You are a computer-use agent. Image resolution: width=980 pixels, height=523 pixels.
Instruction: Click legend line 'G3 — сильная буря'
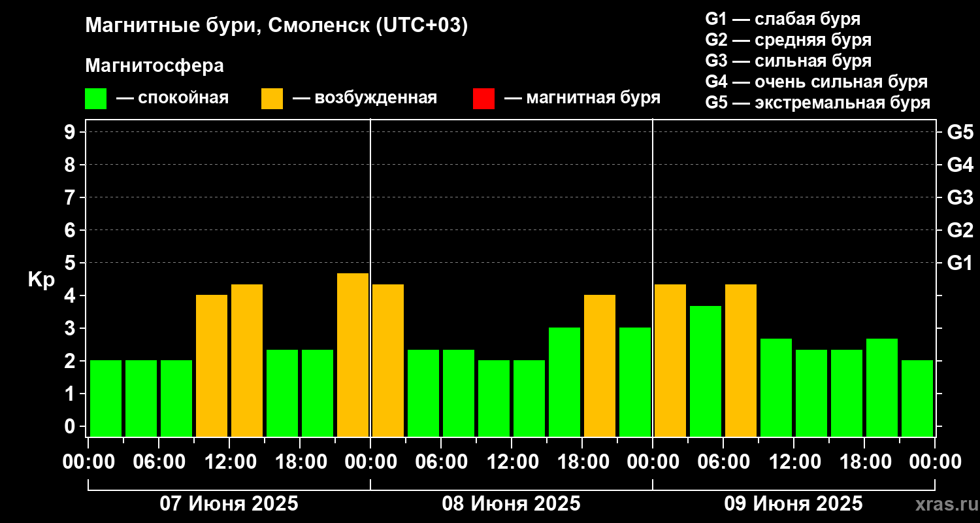point(788,61)
